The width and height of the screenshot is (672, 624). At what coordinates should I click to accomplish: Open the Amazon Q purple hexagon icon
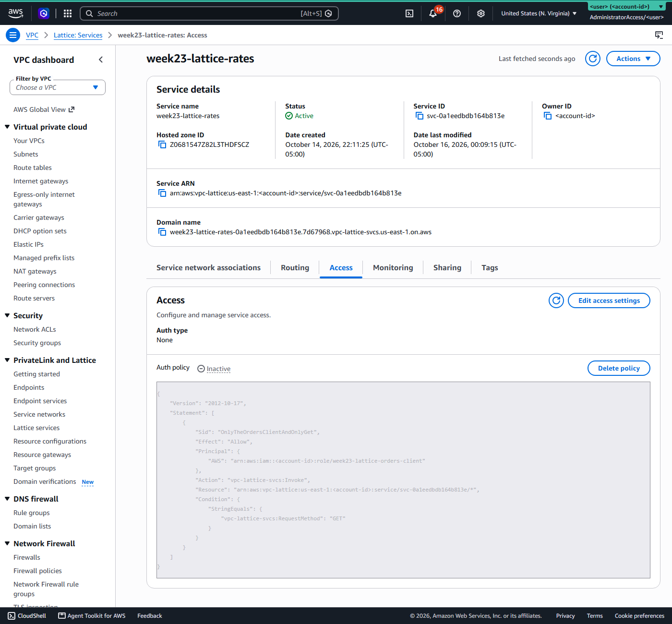(44, 13)
